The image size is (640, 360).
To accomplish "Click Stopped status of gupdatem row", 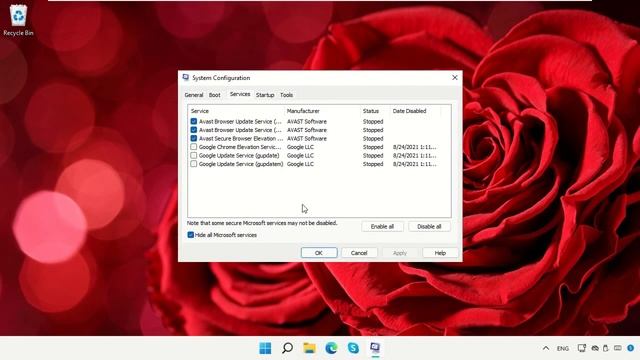I will point(373,164).
